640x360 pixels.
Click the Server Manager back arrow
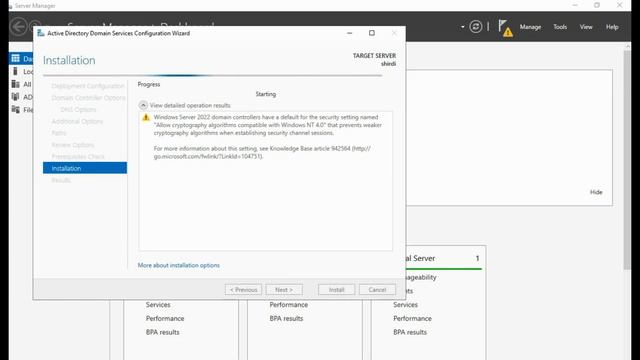pos(19,27)
